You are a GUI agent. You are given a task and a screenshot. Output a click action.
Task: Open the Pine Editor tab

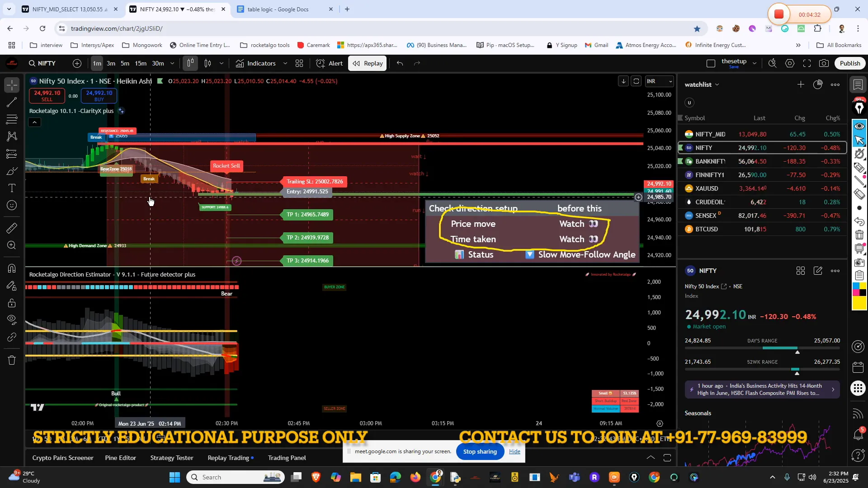click(x=120, y=458)
